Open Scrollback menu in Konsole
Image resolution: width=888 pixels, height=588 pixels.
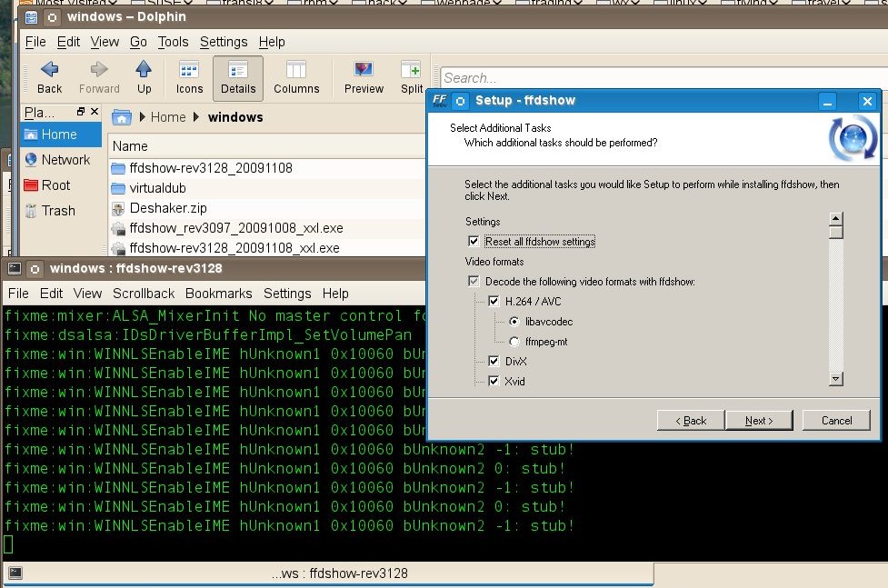(144, 294)
